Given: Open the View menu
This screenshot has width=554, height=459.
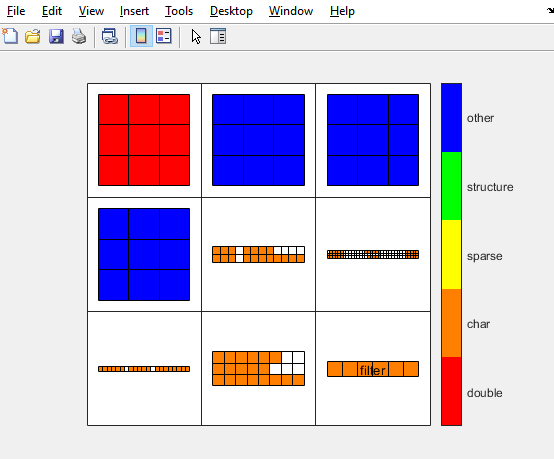Looking at the screenshot, I should coord(91,11).
